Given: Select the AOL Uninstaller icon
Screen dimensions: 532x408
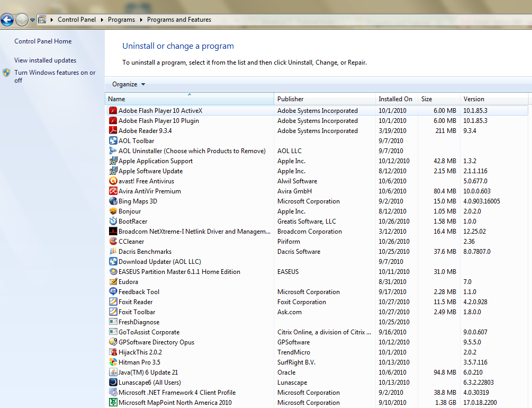Looking at the screenshot, I should click(113, 150).
